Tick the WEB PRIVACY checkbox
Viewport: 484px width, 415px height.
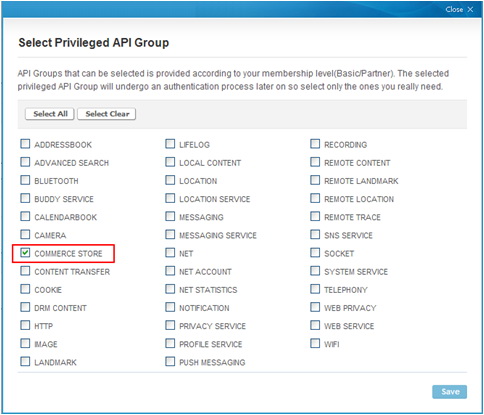315,307
